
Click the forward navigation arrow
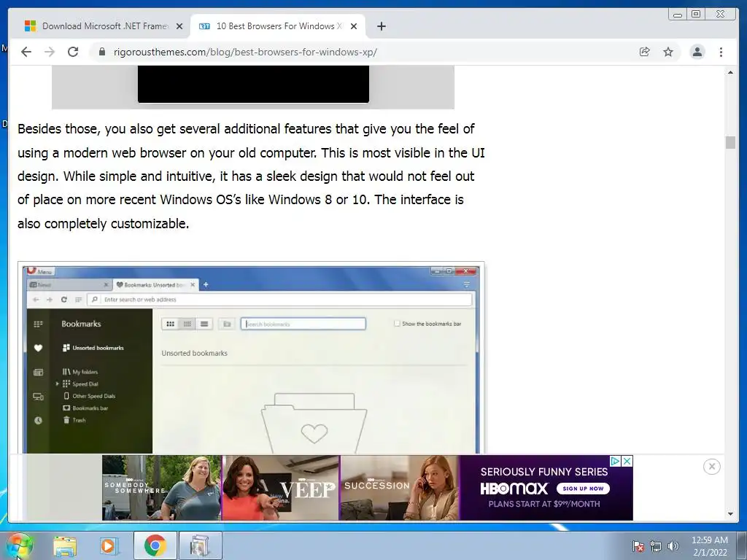(50, 52)
